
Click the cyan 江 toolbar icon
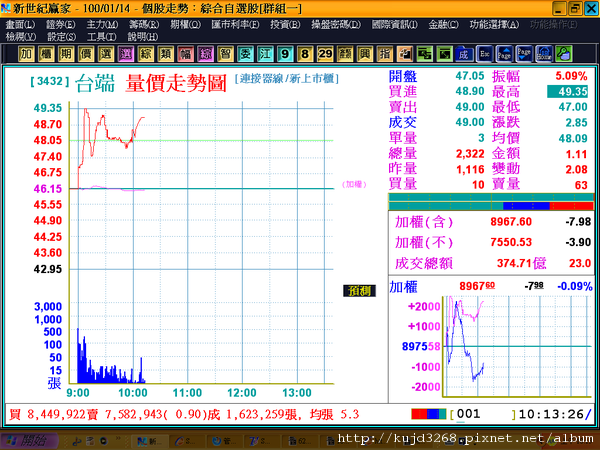pyautogui.click(x=265, y=54)
